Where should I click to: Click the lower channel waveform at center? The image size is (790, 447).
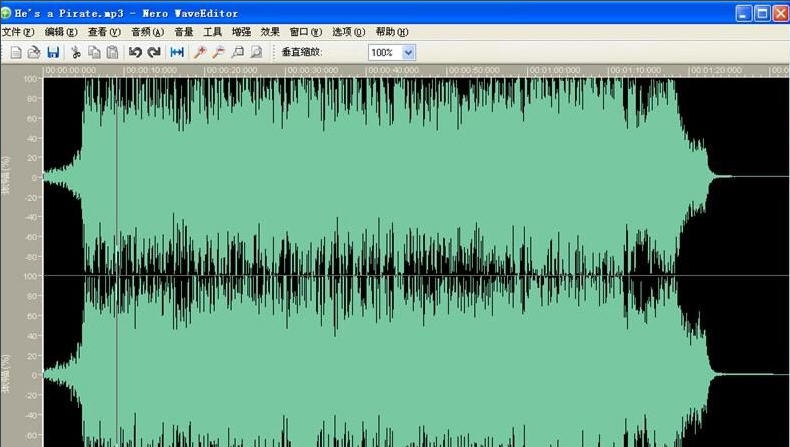coord(416,362)
